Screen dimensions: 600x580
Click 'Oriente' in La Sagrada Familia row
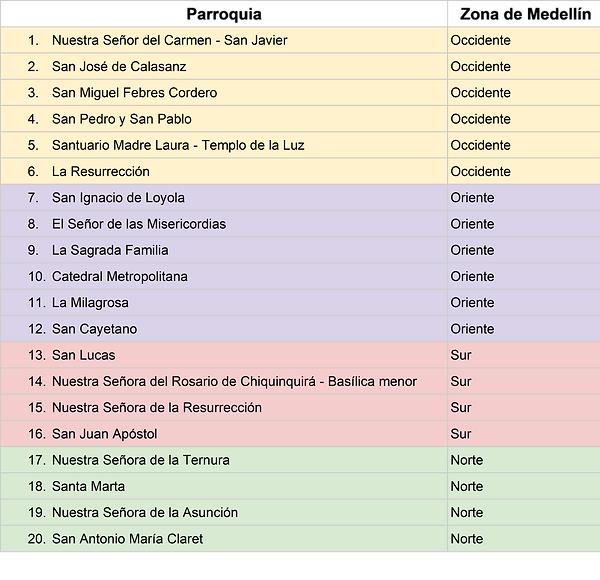473,250
